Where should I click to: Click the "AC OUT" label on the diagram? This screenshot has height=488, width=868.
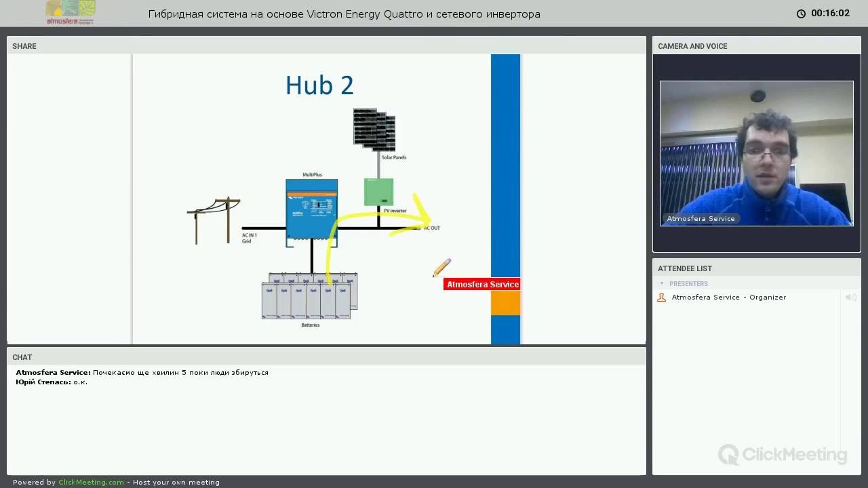coord(432,228)
